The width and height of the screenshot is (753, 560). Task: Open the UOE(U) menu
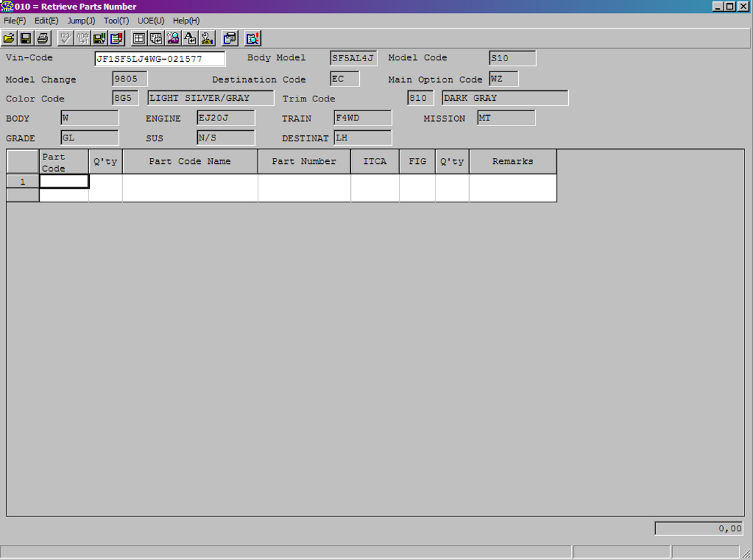pyautogui.click(x=151, y=21)
